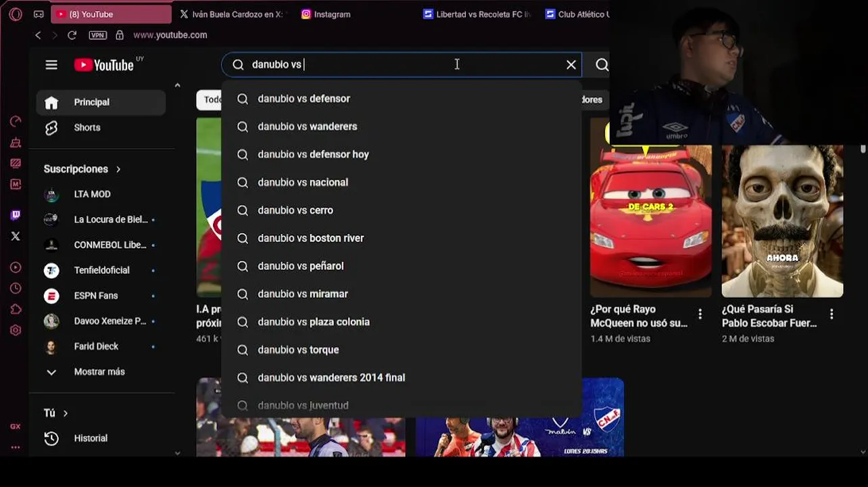Reload the page with refresh icon
This screenshot has width=868, height=487.
[x=72, y=35]
